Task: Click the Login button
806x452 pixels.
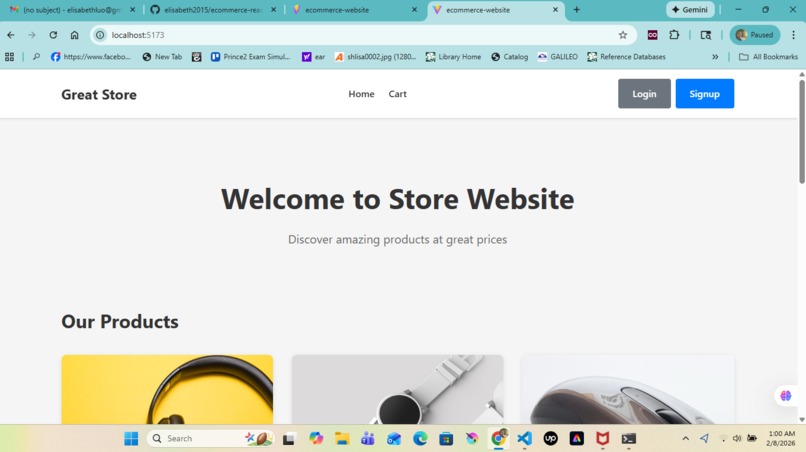Action: coord(644,94)
